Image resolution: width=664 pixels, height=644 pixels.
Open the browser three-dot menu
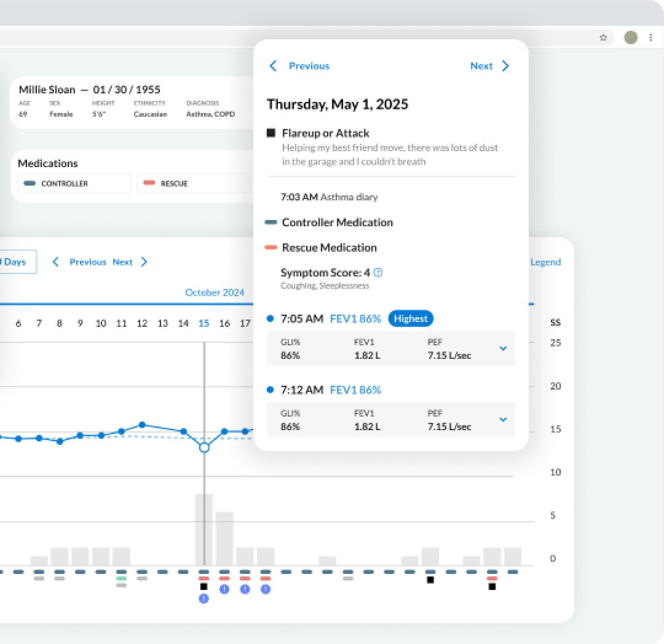(x=650, y=37)
